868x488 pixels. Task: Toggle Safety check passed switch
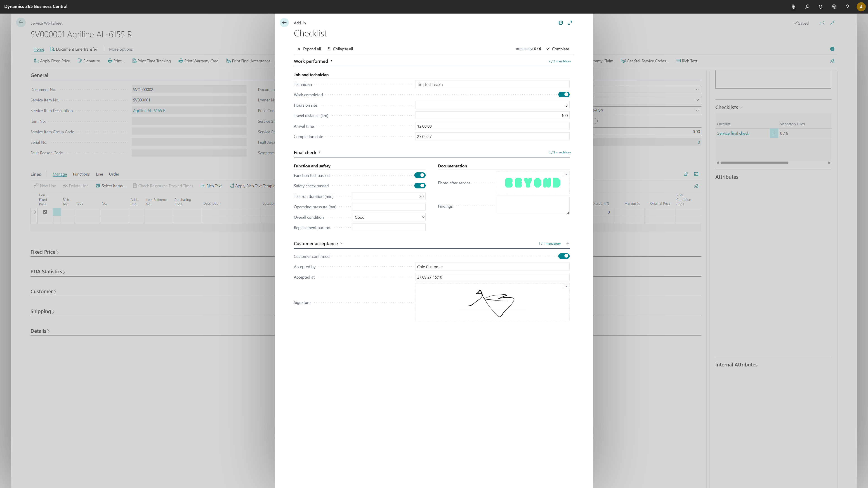tap(420, 185)
